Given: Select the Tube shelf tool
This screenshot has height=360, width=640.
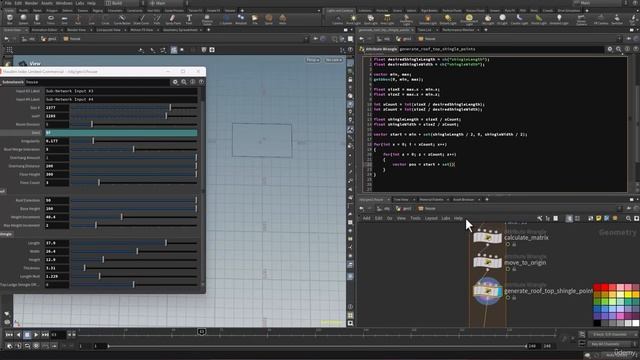Looking at the screenshot, I should 37,19.
